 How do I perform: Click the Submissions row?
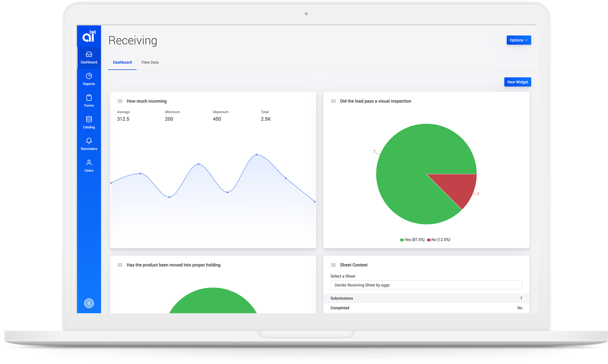(x=426, y=298)
